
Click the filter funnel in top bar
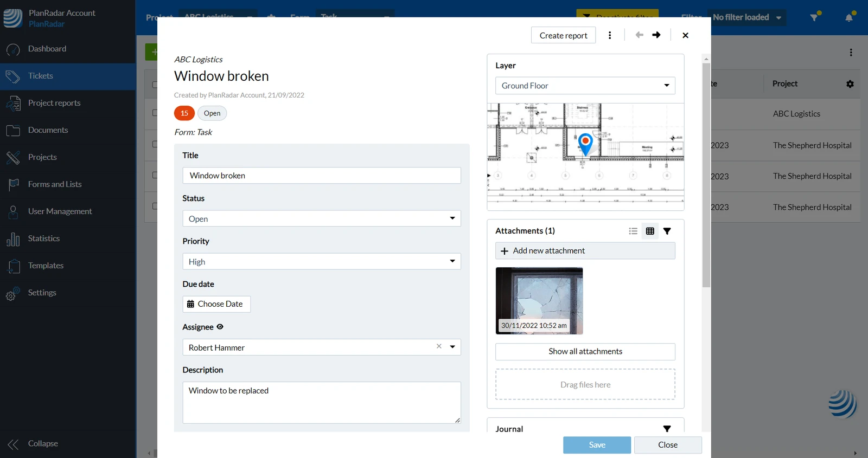click(815, 17)
